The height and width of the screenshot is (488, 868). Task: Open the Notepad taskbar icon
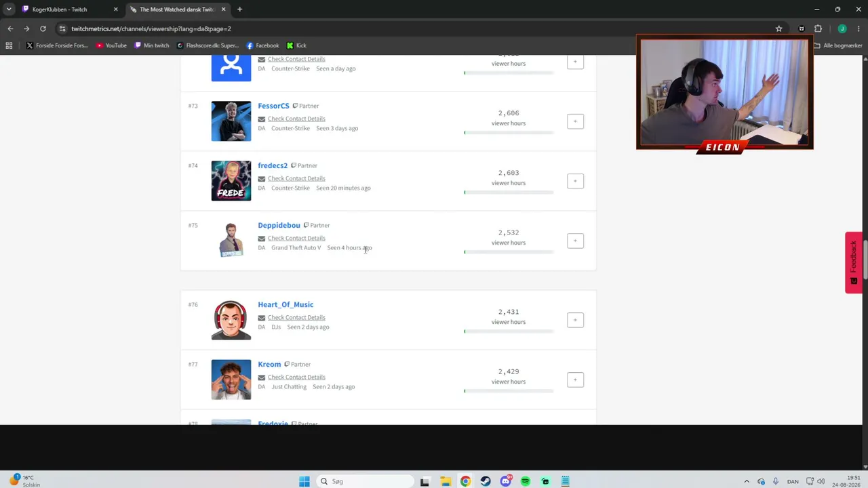566,481
